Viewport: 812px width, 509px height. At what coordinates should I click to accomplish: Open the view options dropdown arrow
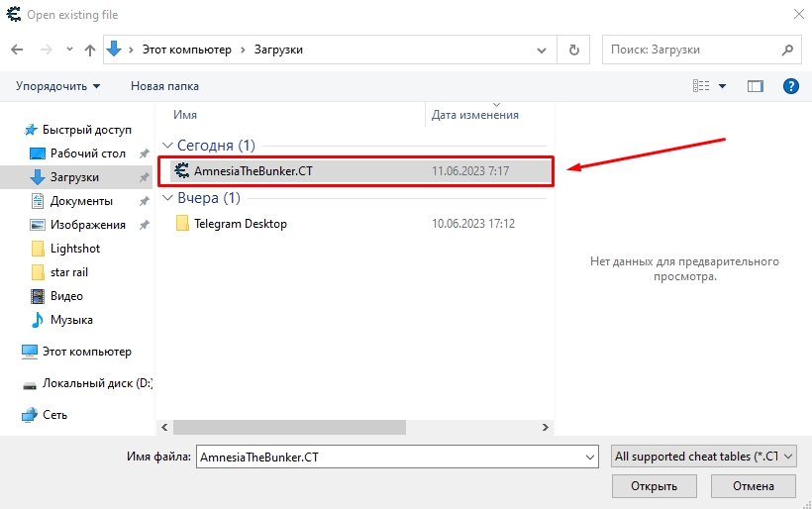pyautogui.click(x=723, y=86)
